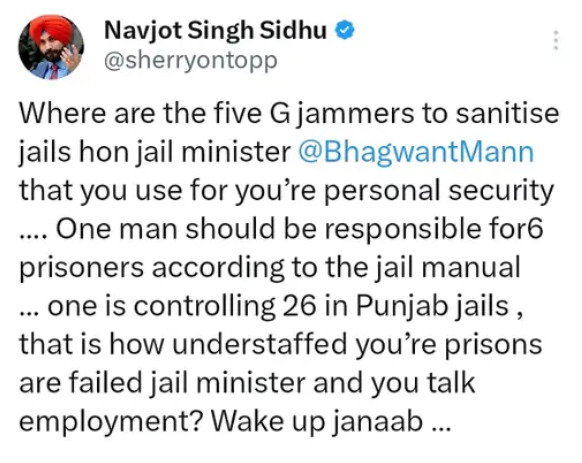Click the word 'Where' starting the tweet
This screenshot has width=582, height=463.
point(63,113)
